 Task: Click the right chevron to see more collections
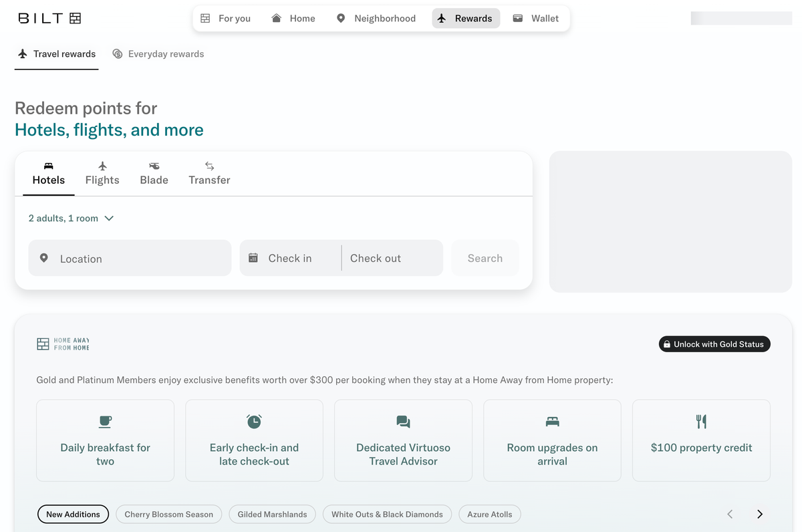pyautogui.click(x=760, y=514)
